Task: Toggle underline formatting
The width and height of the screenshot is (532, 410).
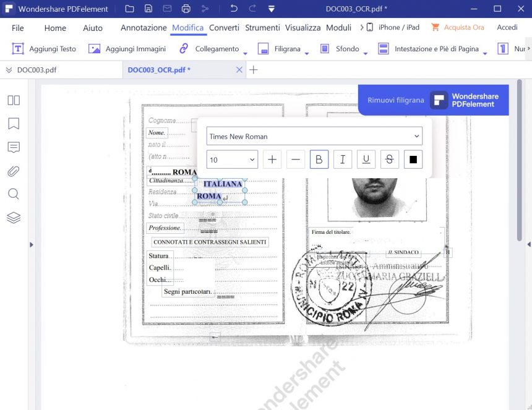Action: click(366, 160)
